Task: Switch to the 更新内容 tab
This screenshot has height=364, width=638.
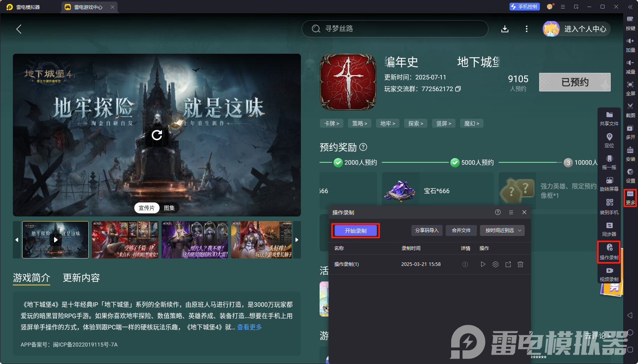Action: tap(81, 278)
